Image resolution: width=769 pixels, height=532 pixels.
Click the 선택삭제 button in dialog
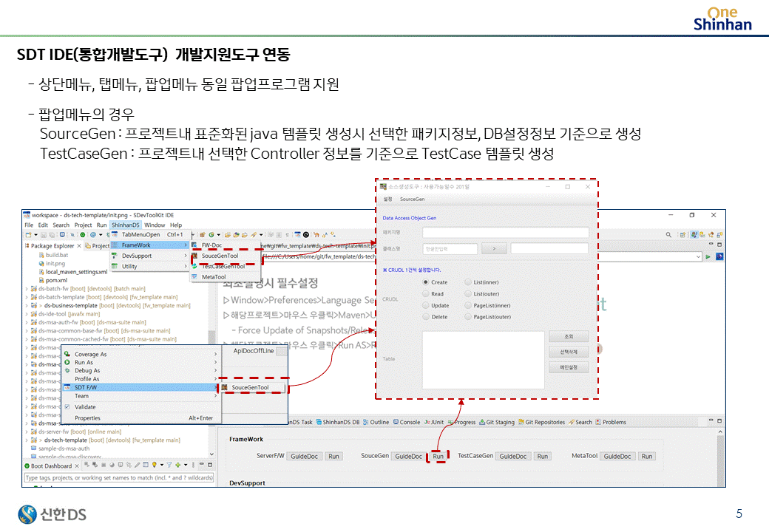click(569, 352)
